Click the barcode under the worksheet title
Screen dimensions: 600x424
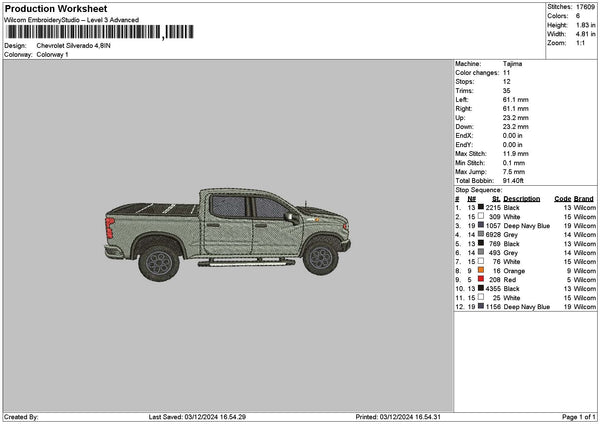98,32
